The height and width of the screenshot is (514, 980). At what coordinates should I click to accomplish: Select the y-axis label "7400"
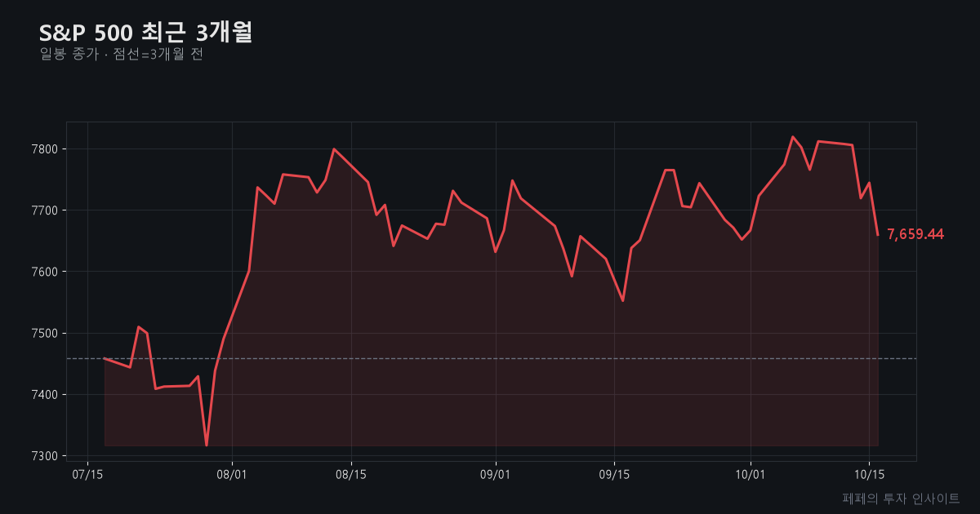coord(45,394)
